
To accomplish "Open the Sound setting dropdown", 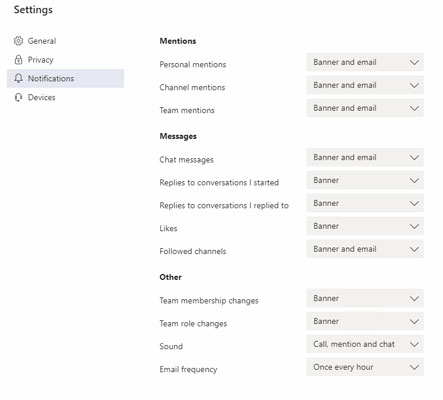I will (365, 344).
